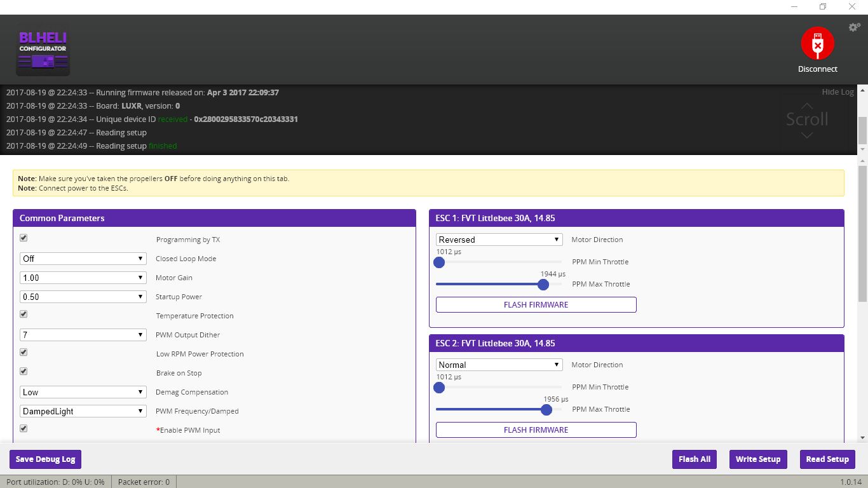The width and height of the screenshot is (868, 488).
Task: Click Flash Firmware for ESC 2
Action: [x=536, y=430]
